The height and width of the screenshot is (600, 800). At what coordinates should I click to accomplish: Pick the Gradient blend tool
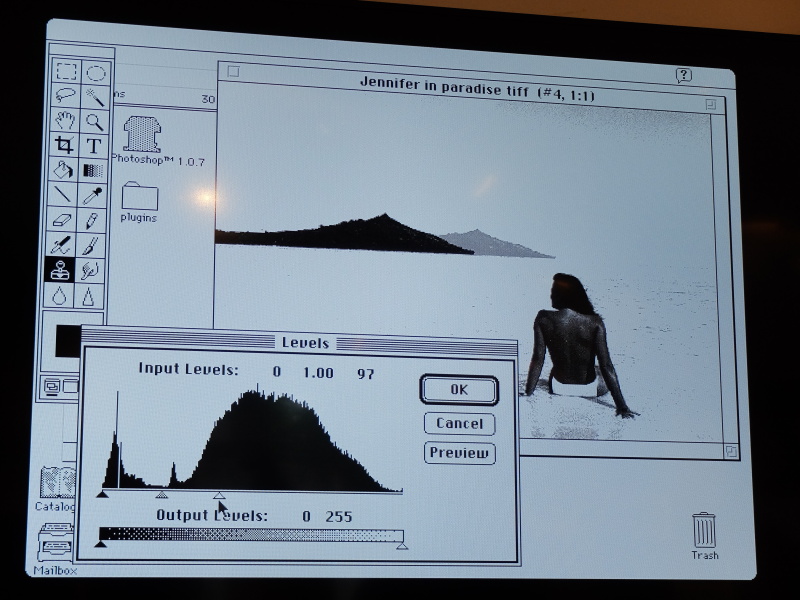[x=93, y=170]
